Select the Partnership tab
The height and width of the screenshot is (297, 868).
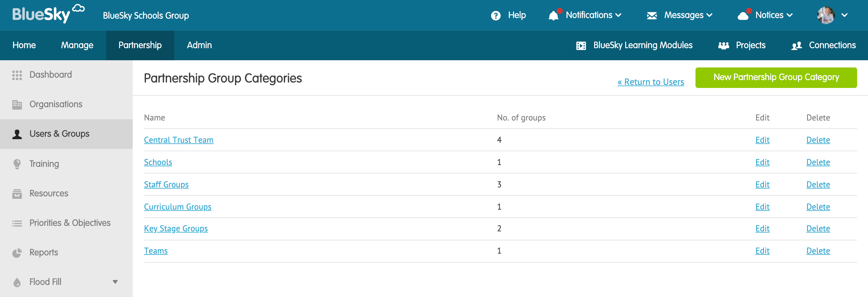tap(140, 45)
